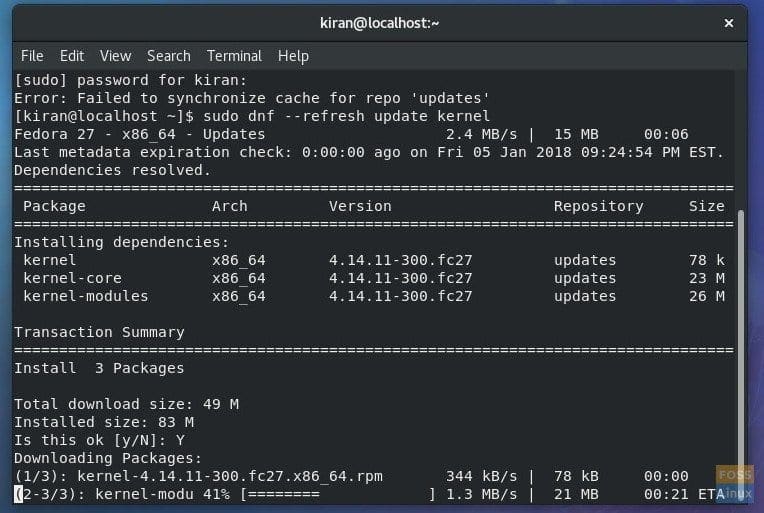The image size is (764, 513).
Task: Click the 'sudo dnf --refresh update kernel' command
Action: (x=346, y=116)
